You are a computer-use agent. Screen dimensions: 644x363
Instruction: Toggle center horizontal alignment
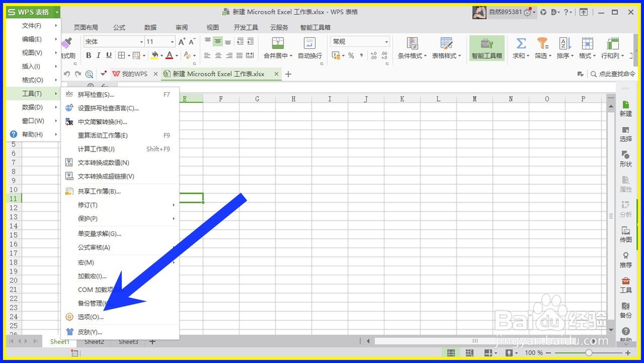pos(218,55)
